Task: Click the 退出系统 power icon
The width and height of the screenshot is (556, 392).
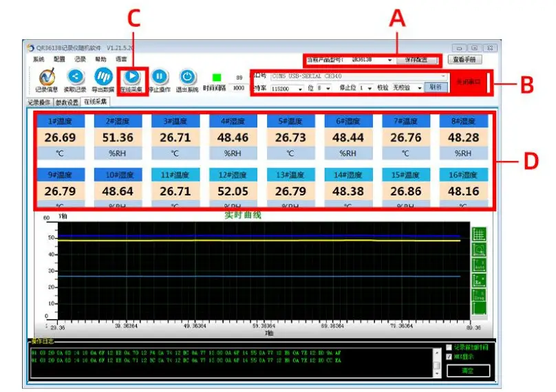Action: click(x=187, y=76)
